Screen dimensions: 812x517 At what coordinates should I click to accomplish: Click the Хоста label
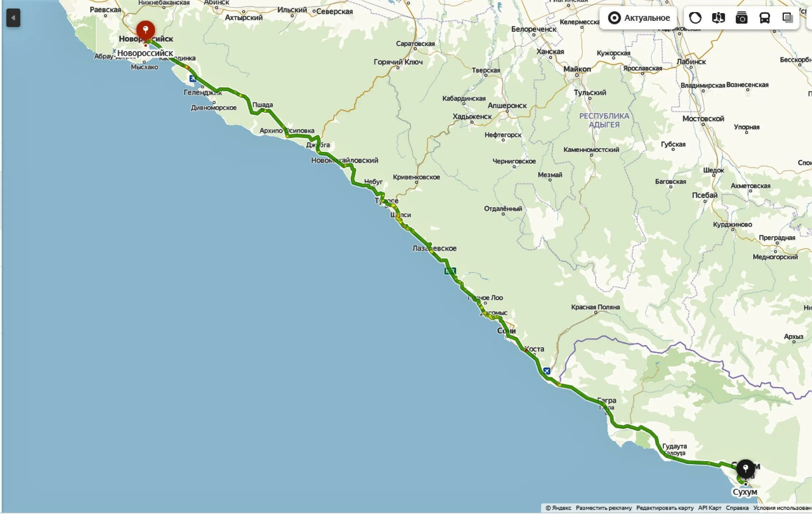pos(534,349)
